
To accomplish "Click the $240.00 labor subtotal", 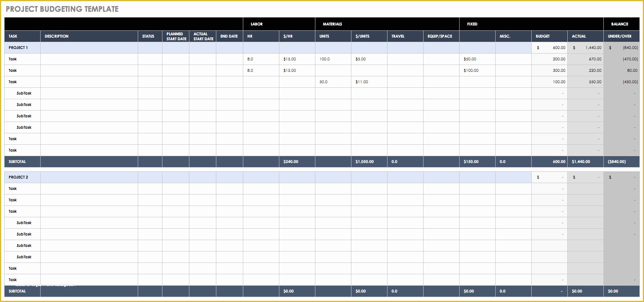I will [x=297, y=161].
